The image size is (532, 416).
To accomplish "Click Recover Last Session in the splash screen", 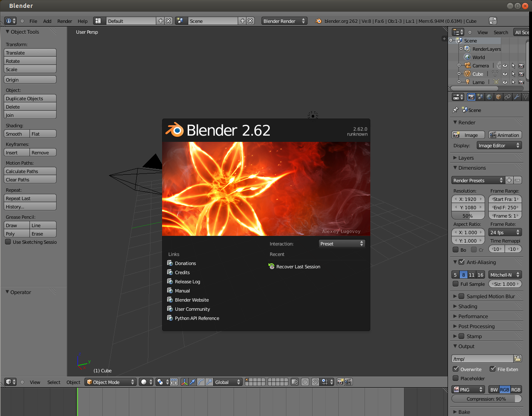I will coord(298,267).
